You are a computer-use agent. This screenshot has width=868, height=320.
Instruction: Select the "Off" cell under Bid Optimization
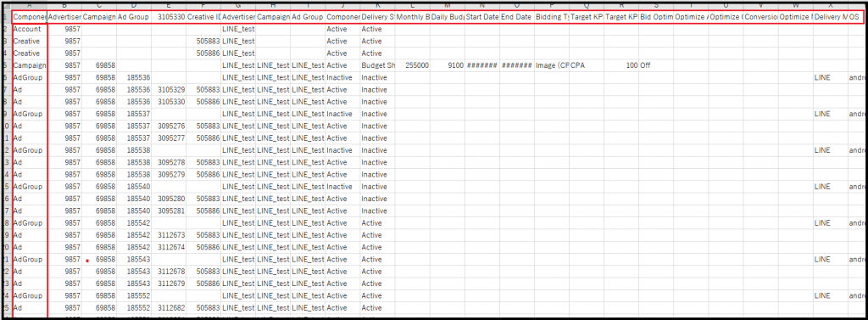(x=656, y=65)
